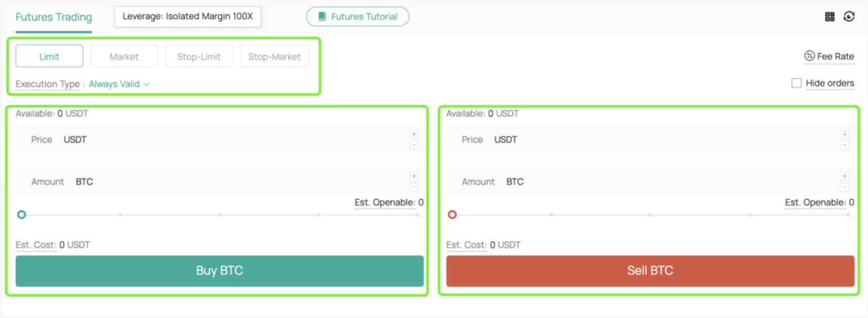Choose the Stop-Limit order type

pyautogui.click(x=199, y=56)
